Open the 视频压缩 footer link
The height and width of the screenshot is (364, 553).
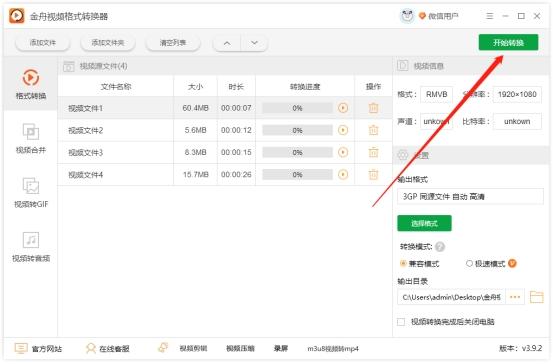240,348
